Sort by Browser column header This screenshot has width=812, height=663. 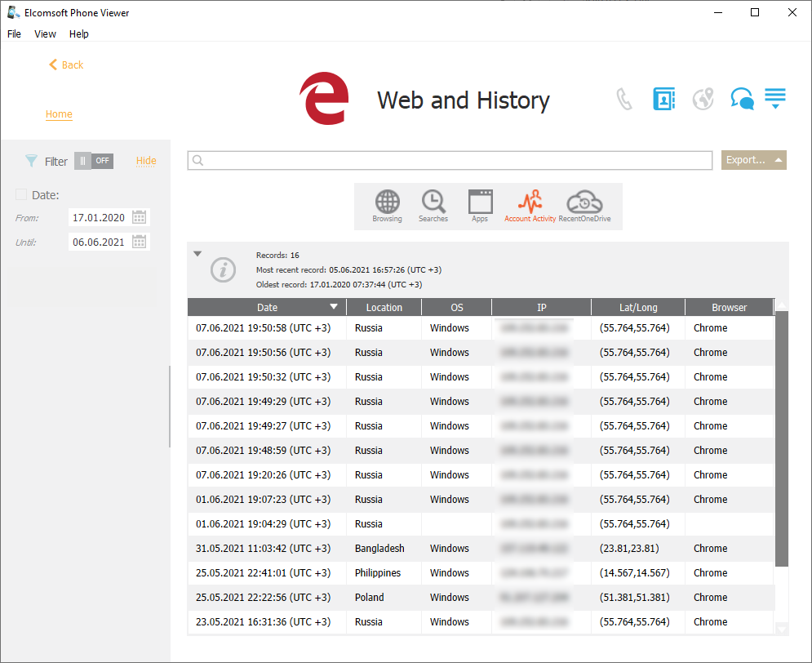(729, 307)
